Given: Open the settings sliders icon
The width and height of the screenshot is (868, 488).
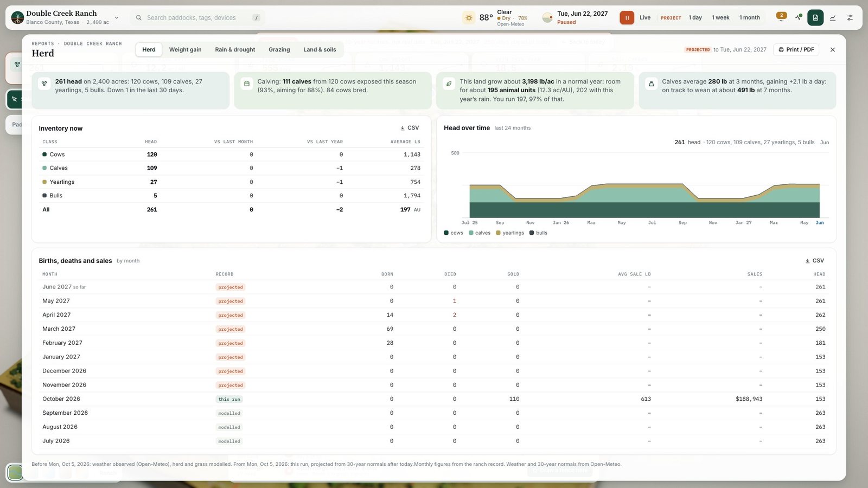Looking at the screenshot, I should coord(850,17).
